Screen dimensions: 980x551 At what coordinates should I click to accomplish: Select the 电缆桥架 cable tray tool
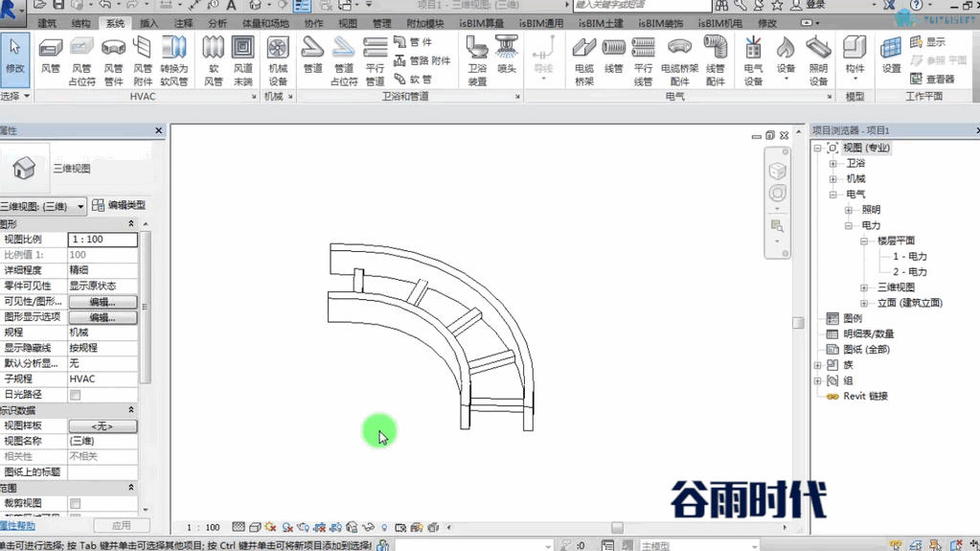pyautogui.click(x=583, y=61)
